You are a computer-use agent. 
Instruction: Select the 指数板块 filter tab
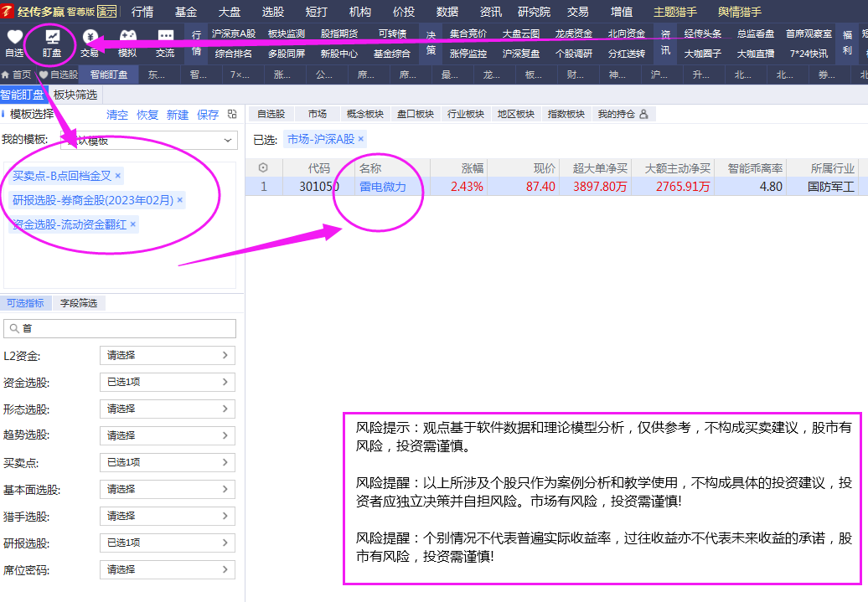[566, 114]
